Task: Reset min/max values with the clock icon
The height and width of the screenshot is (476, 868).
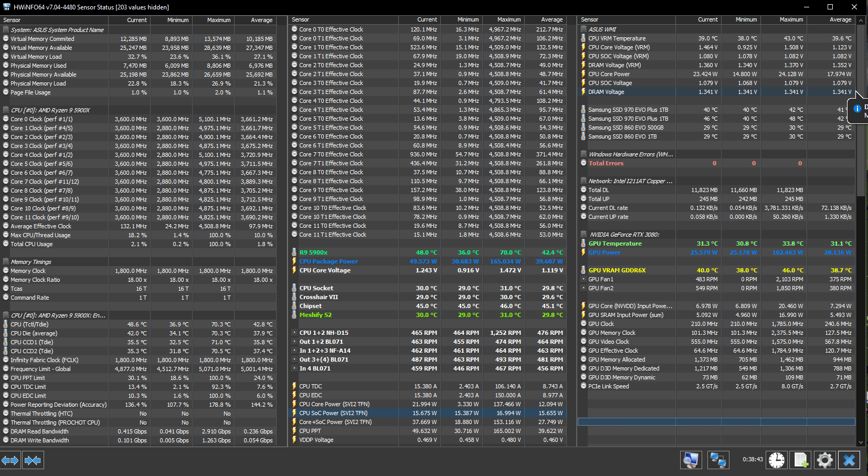Action: coord(777,460)
